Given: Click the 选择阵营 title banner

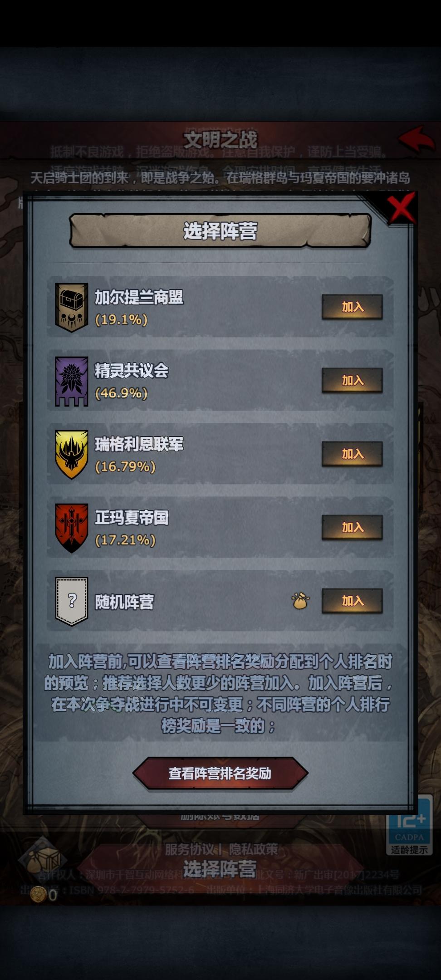Looking at the screenshot, I should tap(220, 231).
